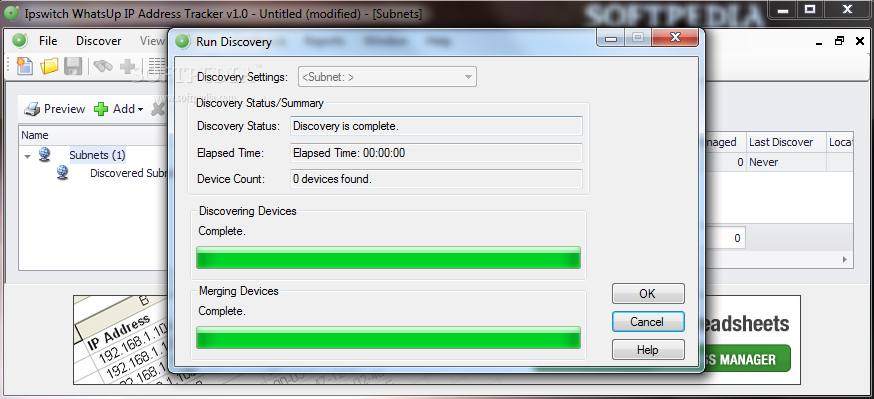Click OK in Run Discovery dialog
The width and height of the screenshot is (874, 399).
(648, 294)
